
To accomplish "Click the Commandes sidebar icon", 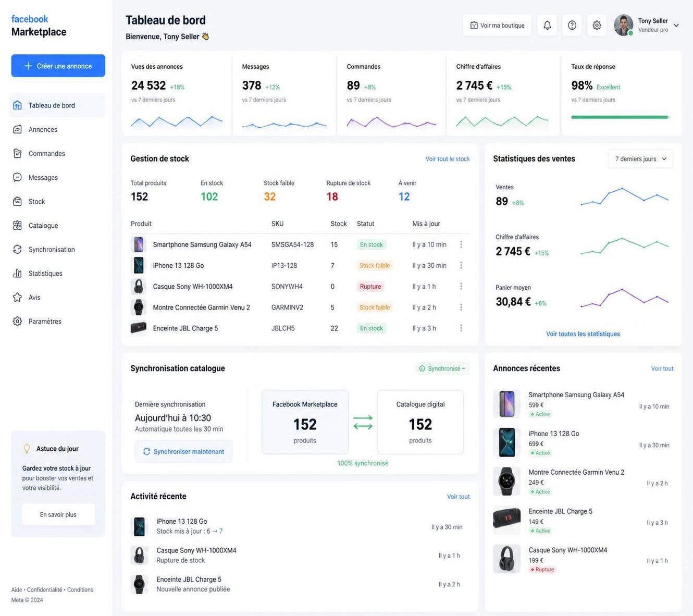I will [17, 153].
